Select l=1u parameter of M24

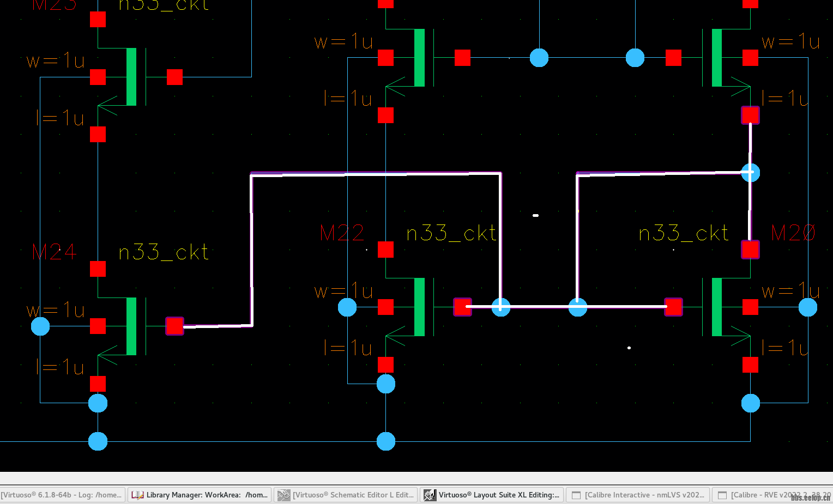point(60,367)
